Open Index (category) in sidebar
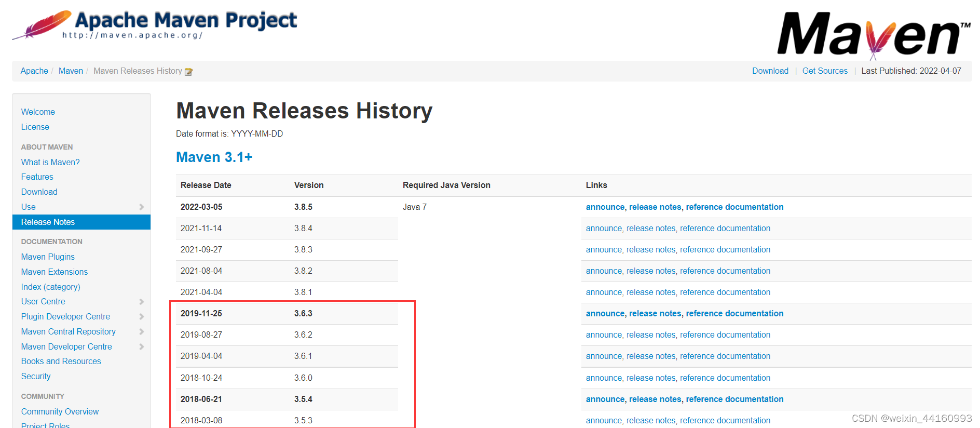 pos(51,287)
